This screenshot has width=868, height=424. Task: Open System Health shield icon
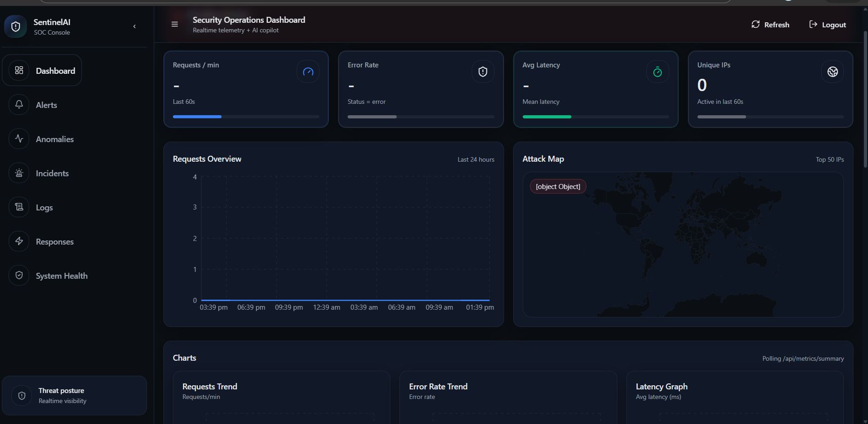[19, 276]
